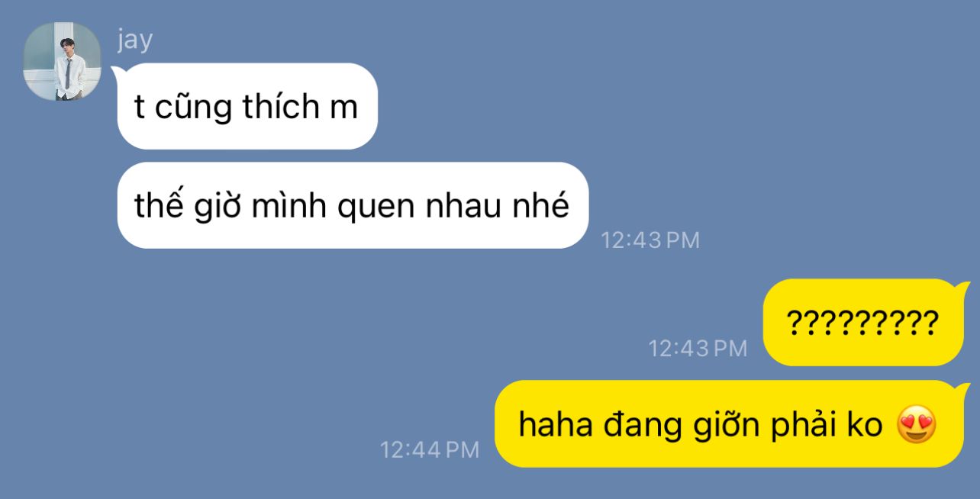Click the 12:43 PM timestamp beside the question marks

[698, 349]
